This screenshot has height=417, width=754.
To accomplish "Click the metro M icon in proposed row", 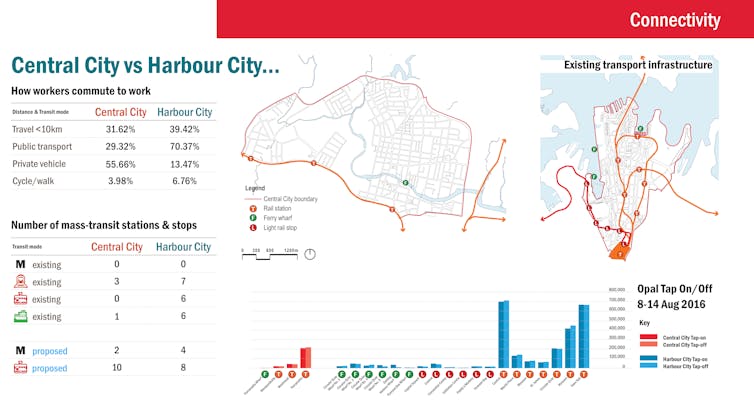I will click(20, 351).
